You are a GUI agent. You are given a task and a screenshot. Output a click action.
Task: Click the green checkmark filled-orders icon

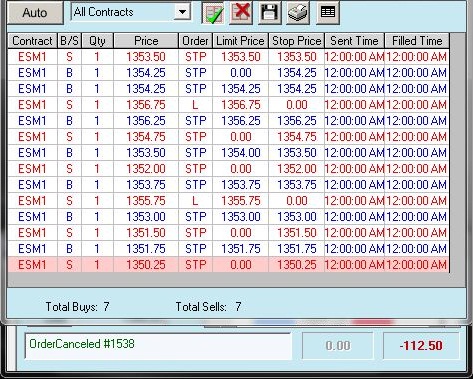point(213,13)
